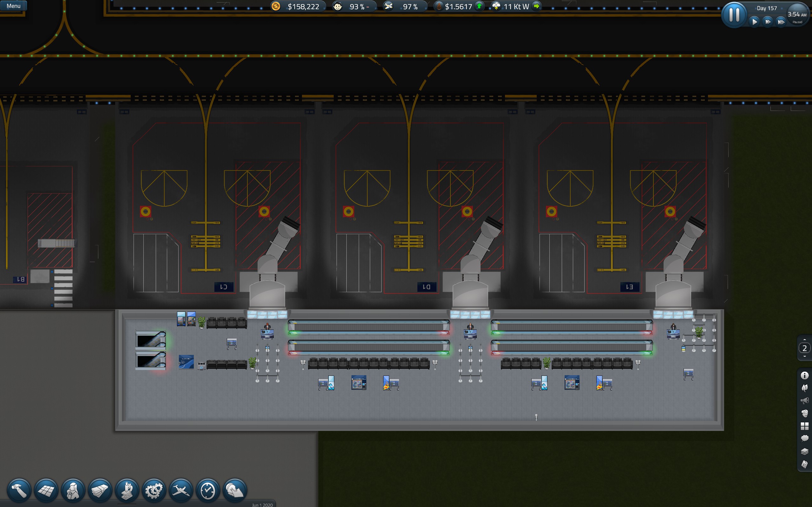Open the research microscope menu

pyautogui.click(x=127, y=491)
